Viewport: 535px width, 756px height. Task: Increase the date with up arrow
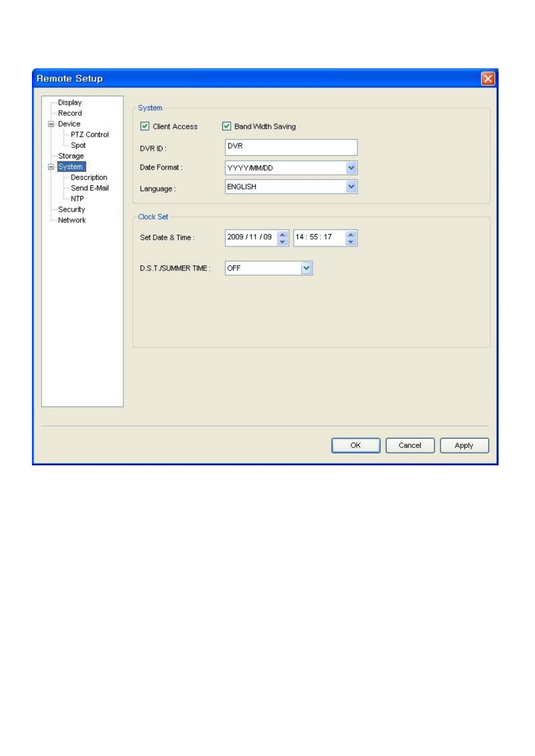[282, 235]
